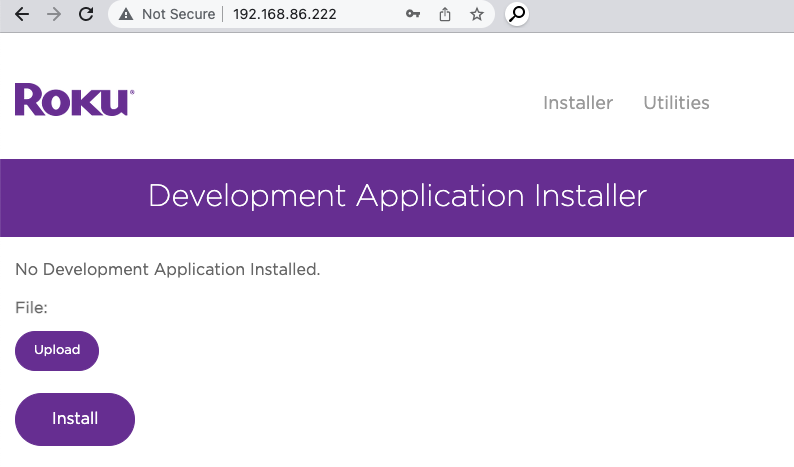The height and width of the screenshot is (467, 794).
Task: Click the browser forward arrow
Action: coord(54,14)
